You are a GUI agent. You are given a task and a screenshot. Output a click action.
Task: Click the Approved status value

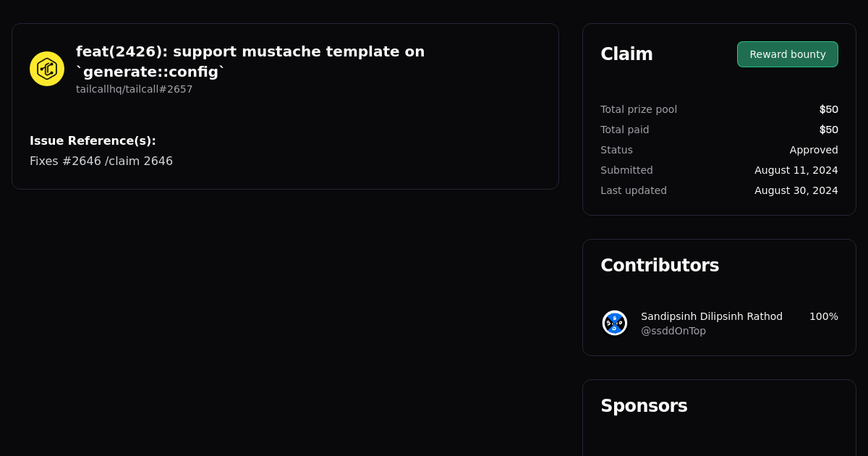pos(814,150)
